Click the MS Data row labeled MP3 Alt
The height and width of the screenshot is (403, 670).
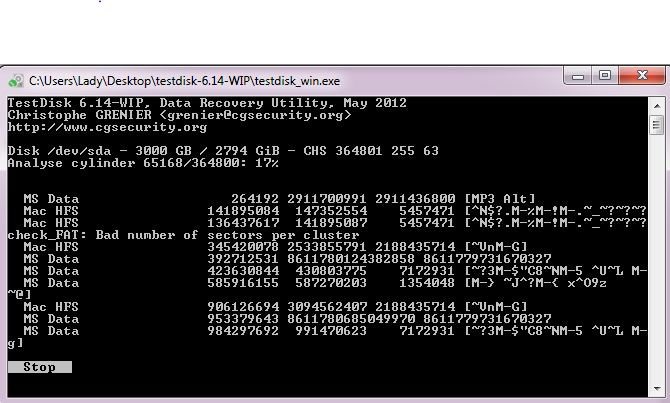coord(279,199)
